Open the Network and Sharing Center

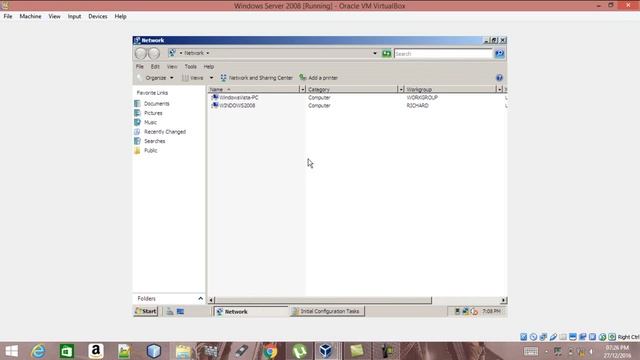click(x=256, y=78)
